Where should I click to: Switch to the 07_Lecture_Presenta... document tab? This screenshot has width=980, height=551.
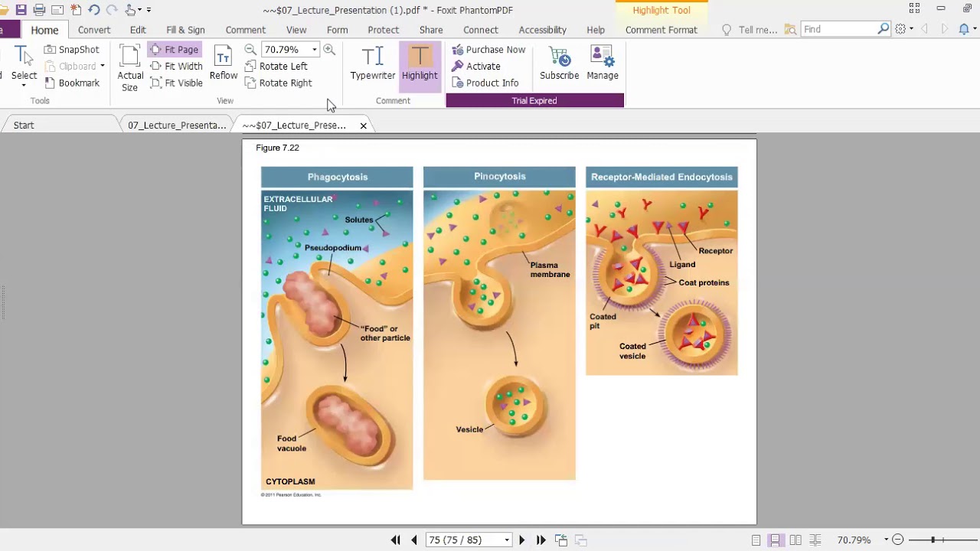pos(177,126)
